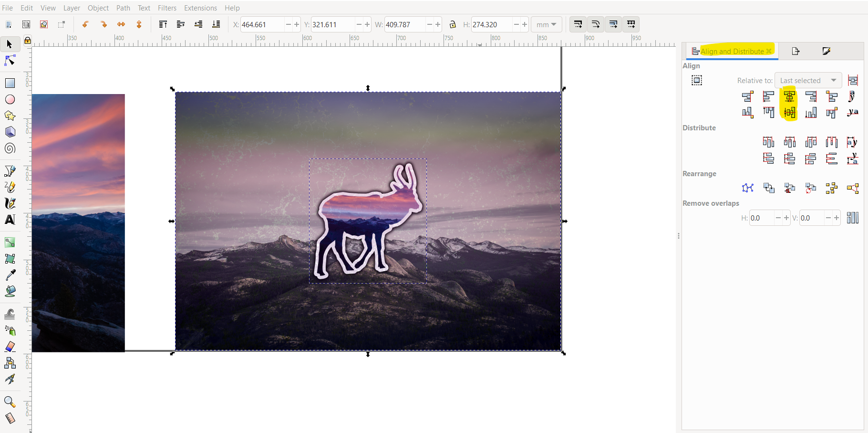Pick the Eyedropper color picker tool

click(x=10, y=275)
